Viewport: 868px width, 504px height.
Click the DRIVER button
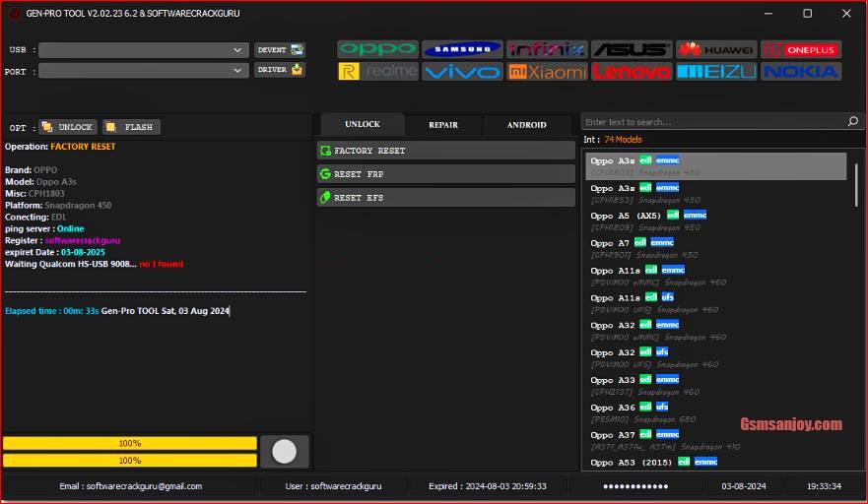pyautogui.click(x=280, y=70)
